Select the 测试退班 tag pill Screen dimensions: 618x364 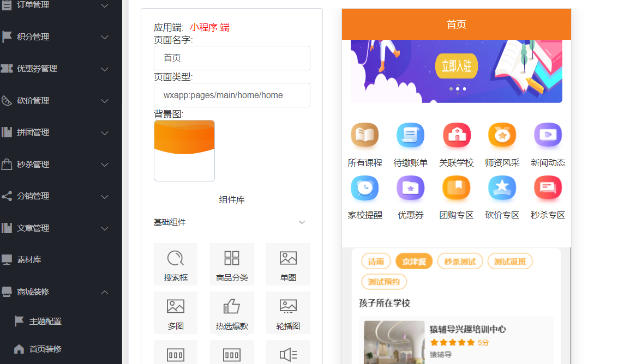tap(510, 262)
